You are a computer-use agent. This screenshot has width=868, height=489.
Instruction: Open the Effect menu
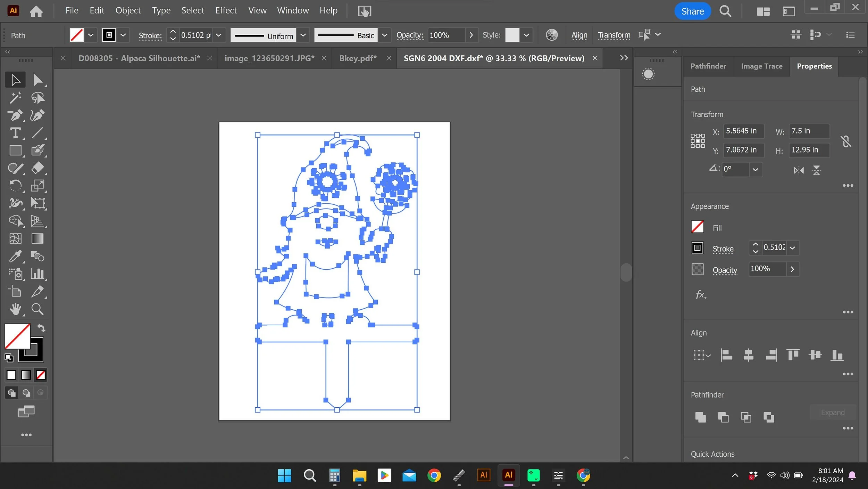tap(226, 10)
